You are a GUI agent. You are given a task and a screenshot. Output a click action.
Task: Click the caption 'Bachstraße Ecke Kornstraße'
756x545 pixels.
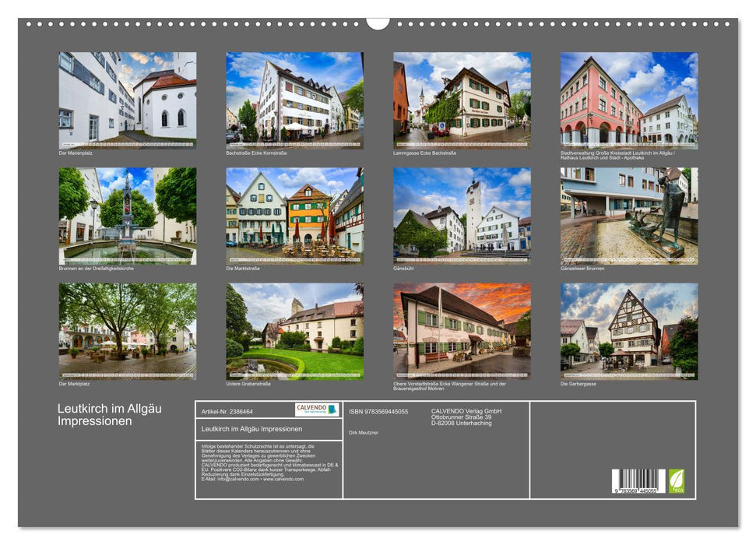[x=256, y=153]
